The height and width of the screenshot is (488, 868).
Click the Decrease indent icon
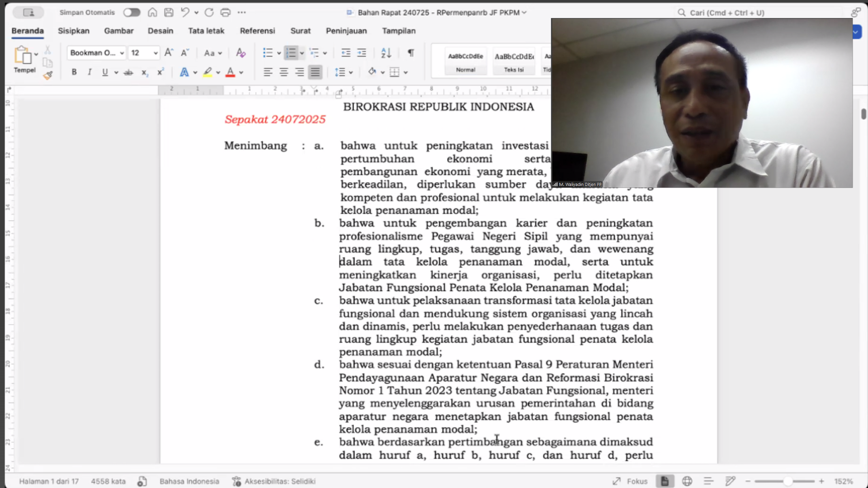(346, 53)
